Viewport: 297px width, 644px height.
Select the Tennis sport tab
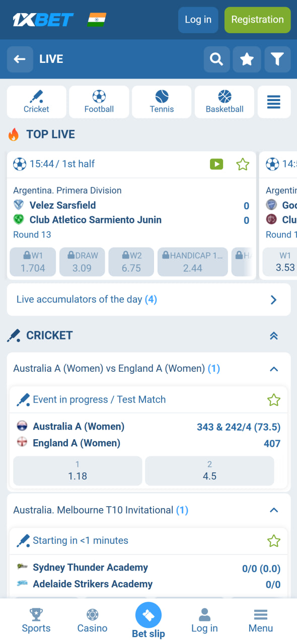[x=162, y=102]
